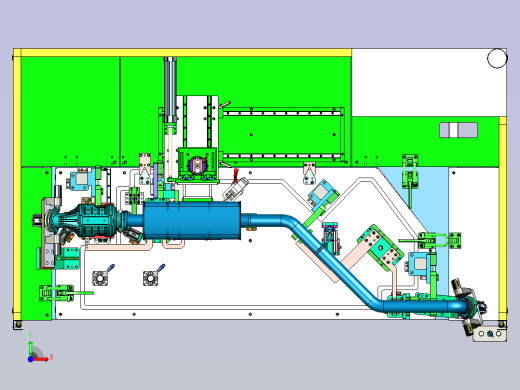This screenshot has height=390, width=520.
Task: Select the large blue muffler body
Action: point(192,220)
